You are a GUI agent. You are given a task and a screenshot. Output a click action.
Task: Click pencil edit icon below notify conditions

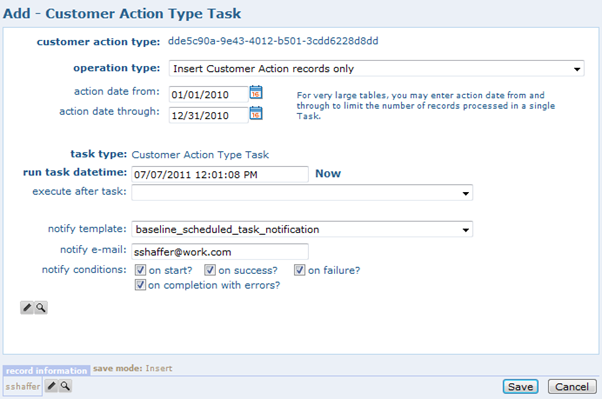pos(27,308)
